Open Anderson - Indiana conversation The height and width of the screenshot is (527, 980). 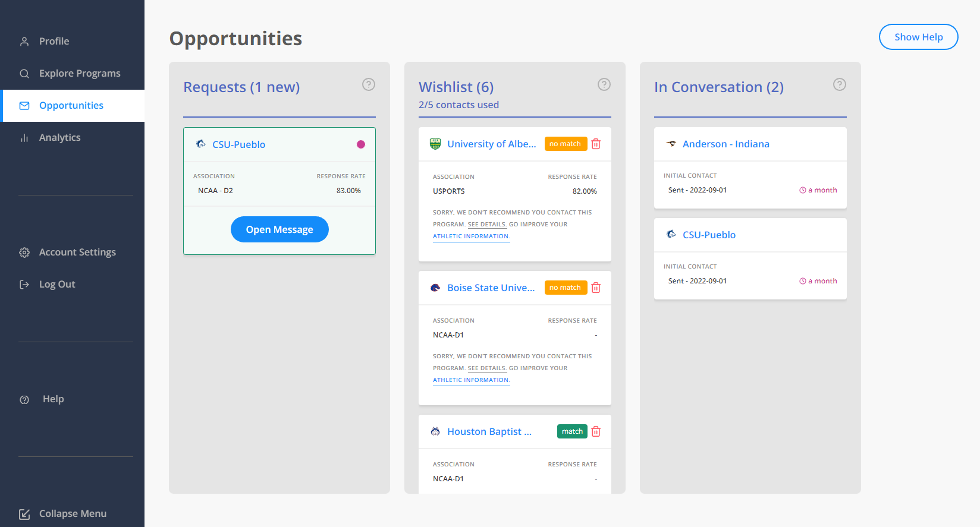click(725, 144)
